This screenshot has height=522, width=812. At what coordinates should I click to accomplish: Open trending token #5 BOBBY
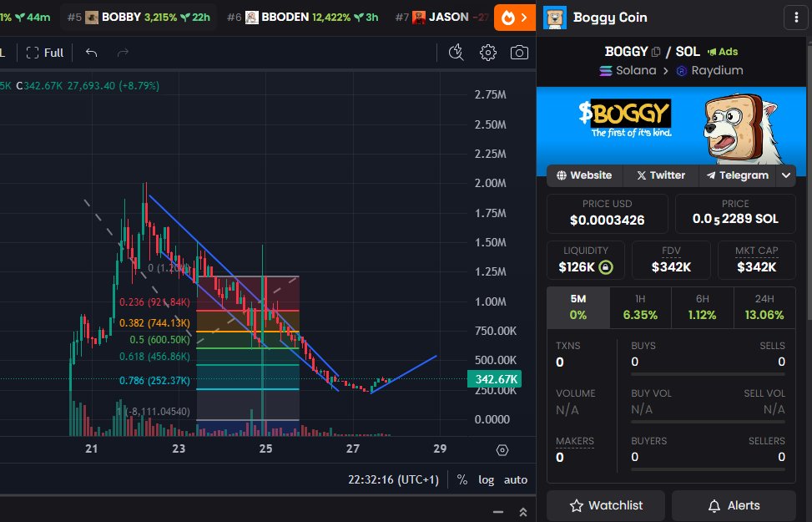(x=139, y=18)
